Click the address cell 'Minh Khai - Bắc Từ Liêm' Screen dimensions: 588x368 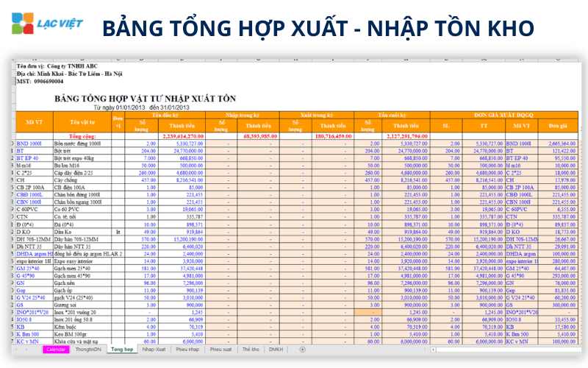click(69, 74)
